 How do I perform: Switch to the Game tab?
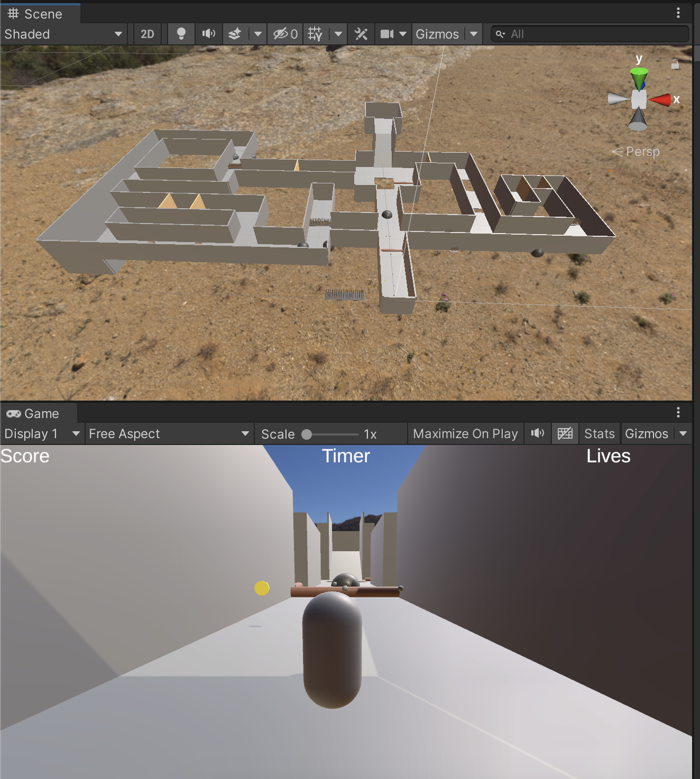38,413
